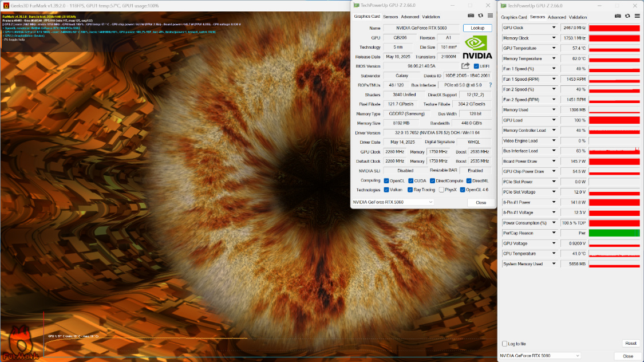Image resolution: width=644 pixels, height=362 pixels.
Task: Switch to Validation tab in left GPU-Z window
Action: 431,17
